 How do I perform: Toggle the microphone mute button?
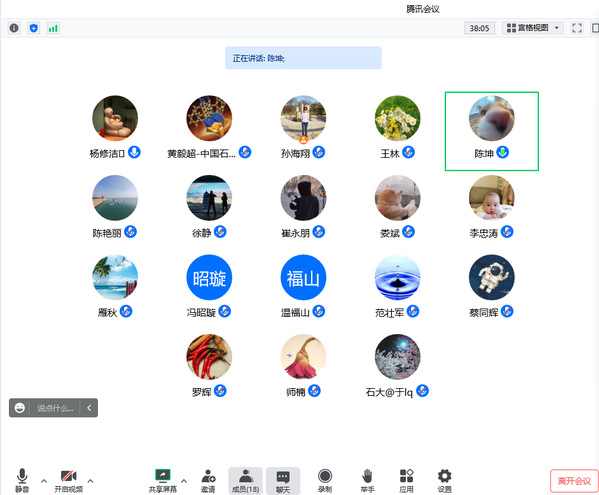coord(22,481)
